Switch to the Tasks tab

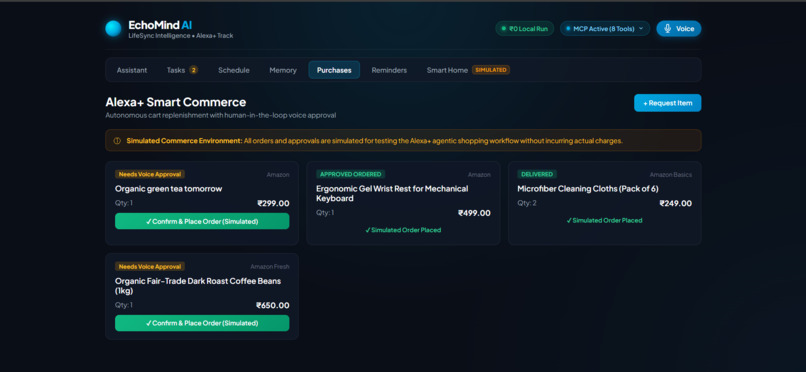pos(182,70)
